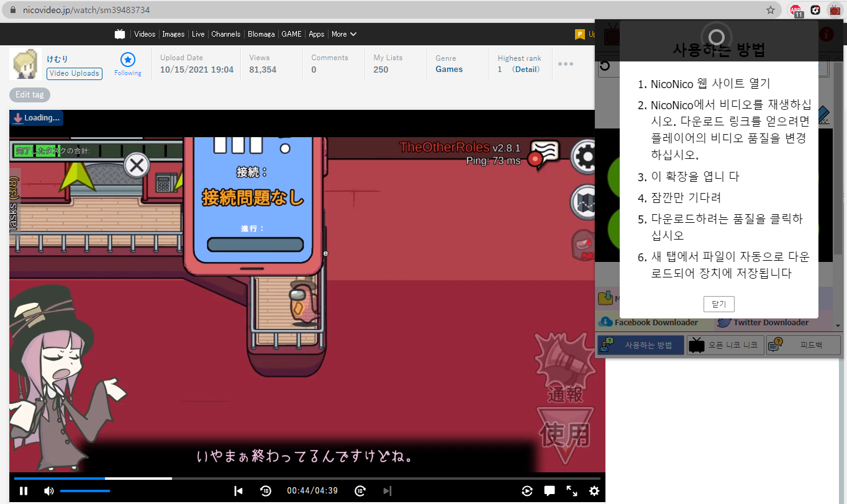Open uploader avatar profile
The image size is (847, 504).
click(x=25, y=63)
